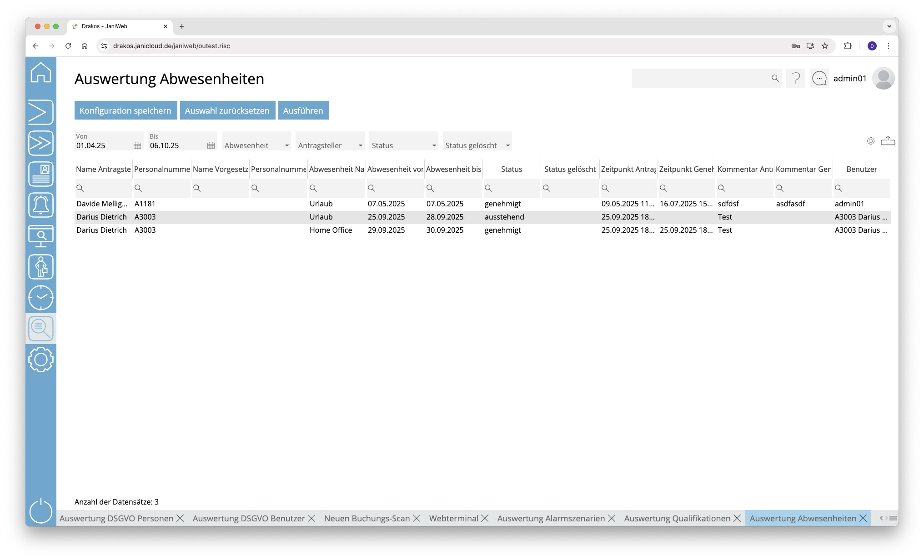Open the Status gelöscht dropdown
The image size is (924, 560).
tap(477, 145)
